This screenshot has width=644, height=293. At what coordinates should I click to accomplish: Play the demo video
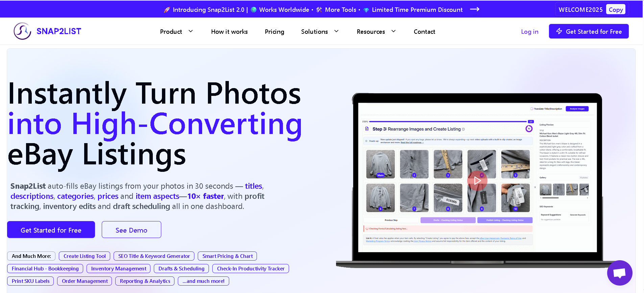[477, 181]
